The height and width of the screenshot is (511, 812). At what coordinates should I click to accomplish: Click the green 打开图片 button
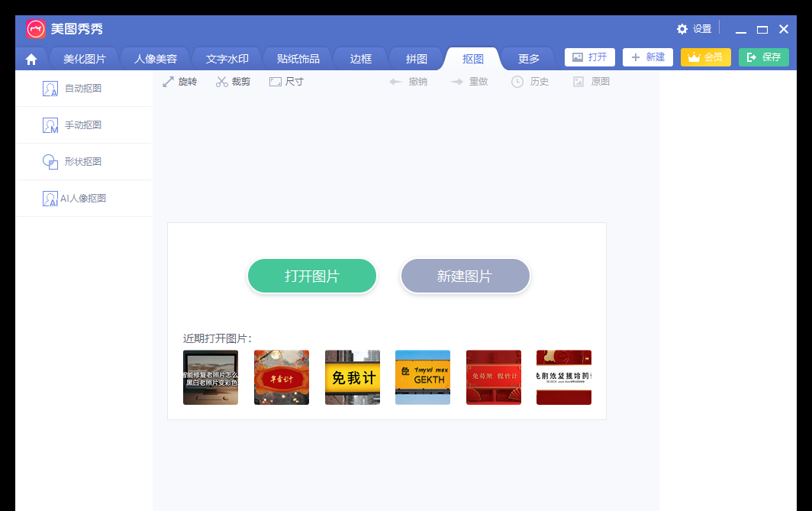tap(311, 276)
